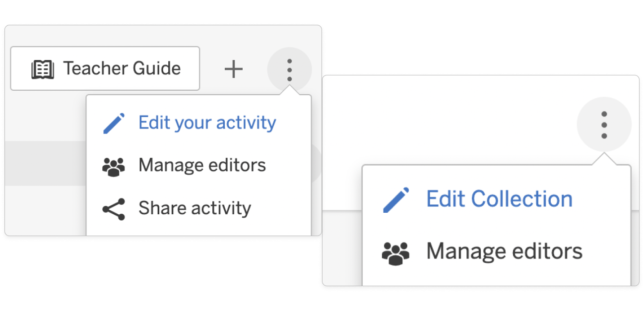Click the Edit your activity blue link text
Screen dimensions: 644x310
(207, 122)
